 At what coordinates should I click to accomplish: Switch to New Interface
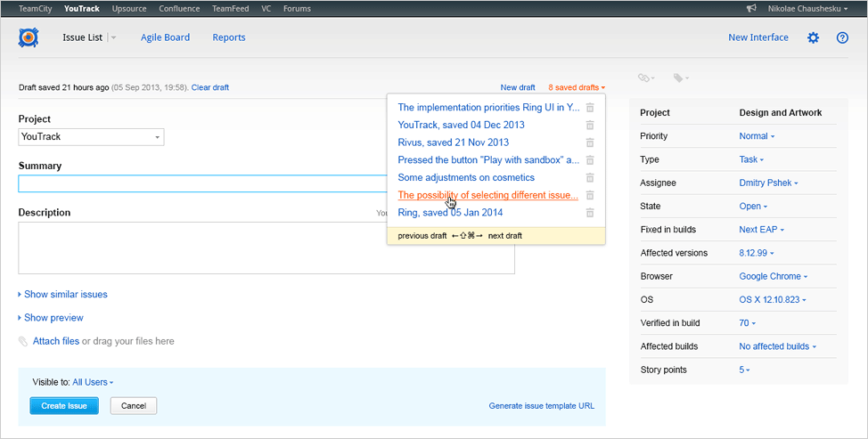click(x=758, y=37)
